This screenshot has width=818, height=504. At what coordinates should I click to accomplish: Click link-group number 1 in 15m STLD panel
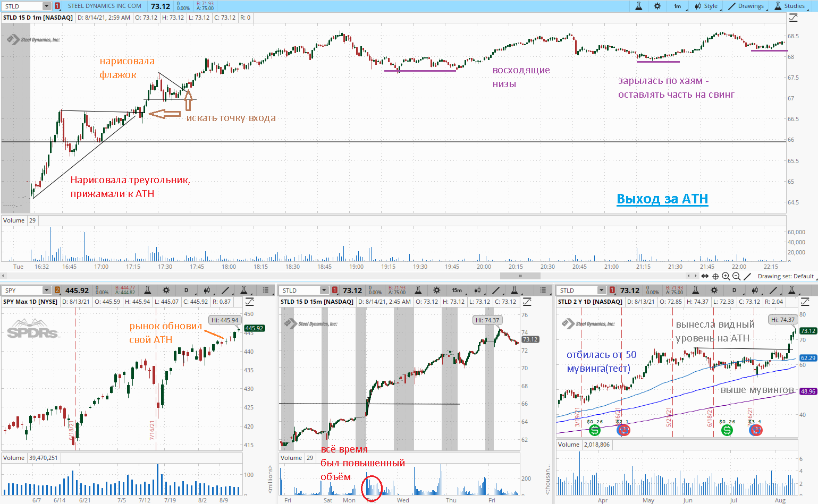tap(335, 291)
